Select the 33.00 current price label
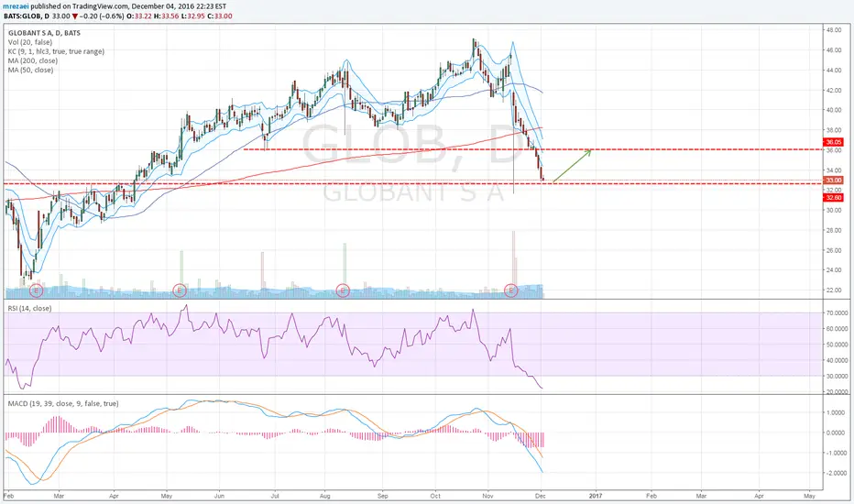The image size is (854, 504). click(834, 180)
